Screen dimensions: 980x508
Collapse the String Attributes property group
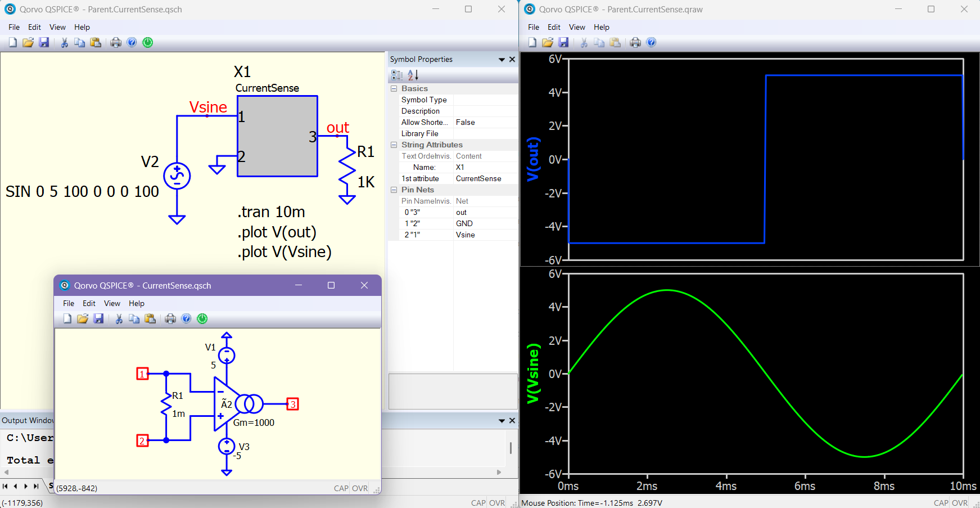pyautogui.click(x=394, y=145)
